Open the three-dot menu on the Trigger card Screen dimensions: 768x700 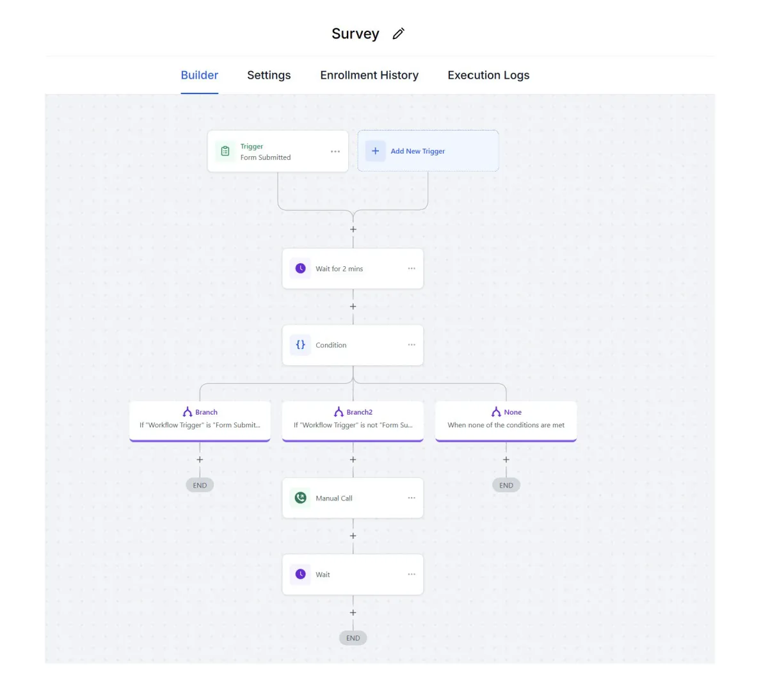pyautogui.click(x=335, y=152)
